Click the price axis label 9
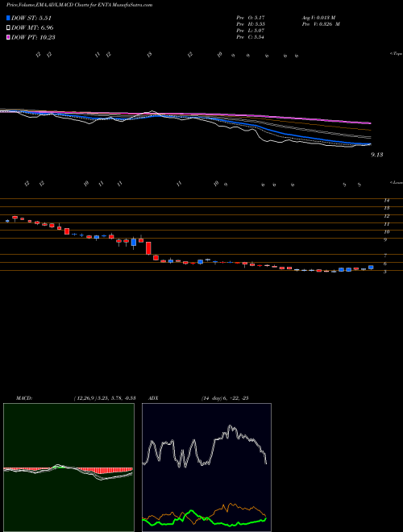 point(385,240)
